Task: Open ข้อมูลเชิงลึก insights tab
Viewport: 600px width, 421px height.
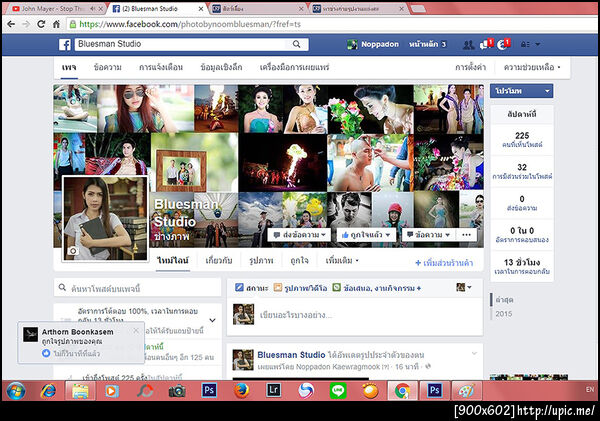Action: [x=221, y=67]
